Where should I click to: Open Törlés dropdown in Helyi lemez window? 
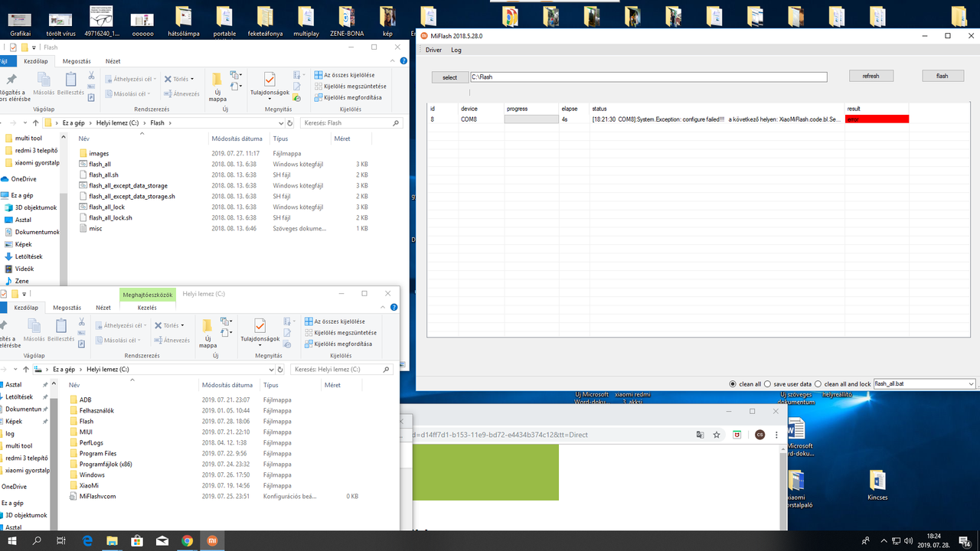click(182, 325)
